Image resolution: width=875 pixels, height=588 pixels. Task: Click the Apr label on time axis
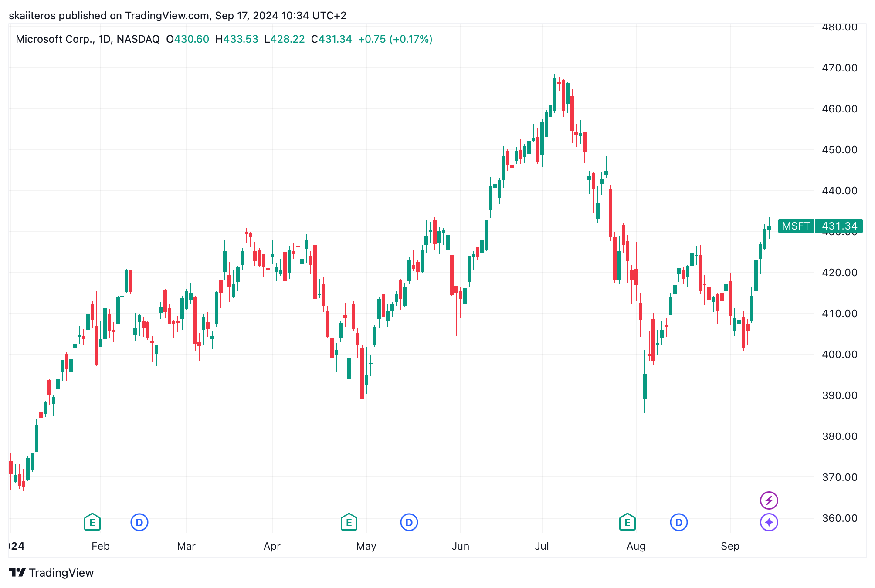click(272, 546)
